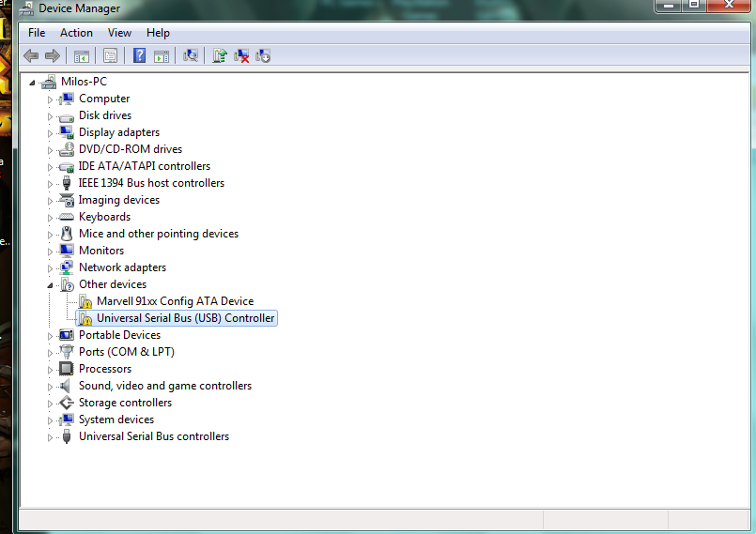Select Mice and other pointing devices label
The image size is (756, 534).
point(159,234)
